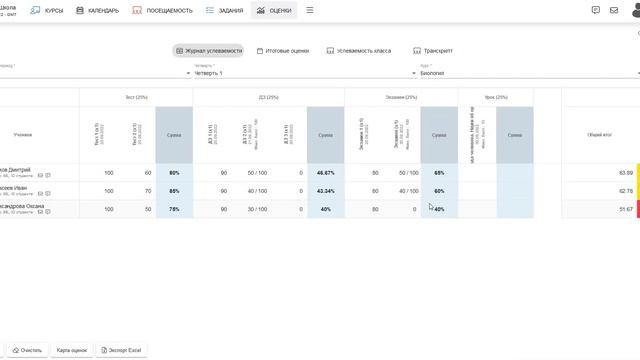Screen dimensions: 640x360
Task: Open student Иван name
Action: (13, 188)
